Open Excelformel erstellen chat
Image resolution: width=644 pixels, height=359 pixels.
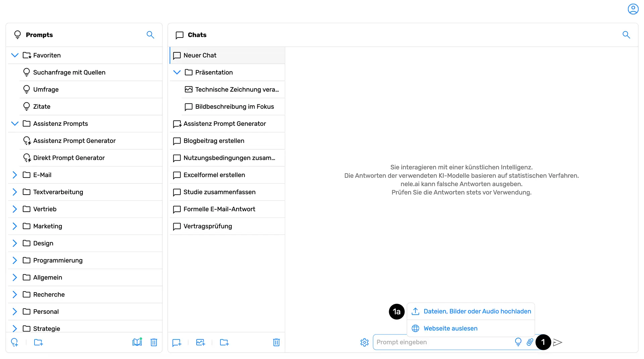click(227, 175)
